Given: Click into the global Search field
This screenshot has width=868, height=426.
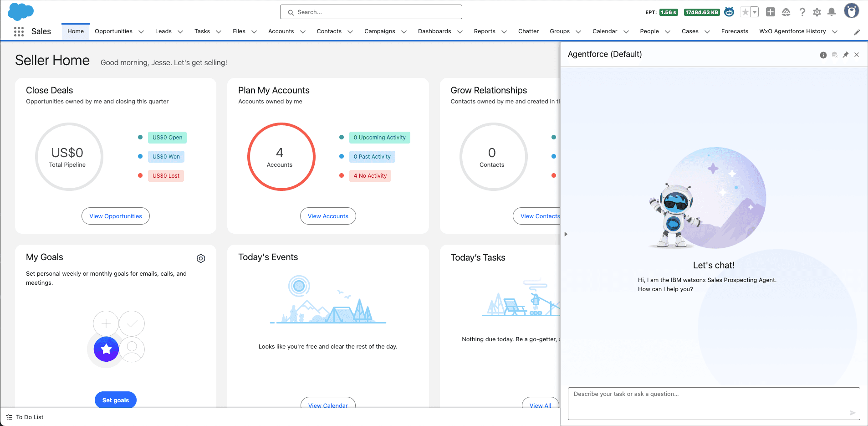Looking at the screenshot, I should [x=371, y=12].
